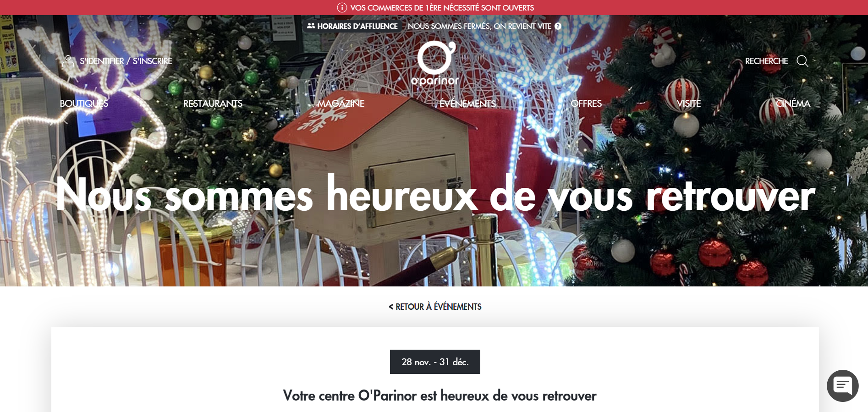Go to the Magazine section

[x=341, y=104]
